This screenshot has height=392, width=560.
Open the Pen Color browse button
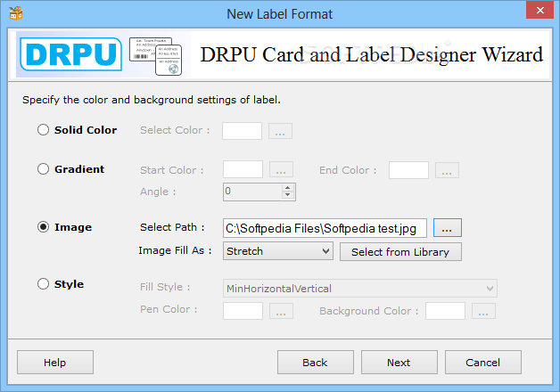pos(281,311)
